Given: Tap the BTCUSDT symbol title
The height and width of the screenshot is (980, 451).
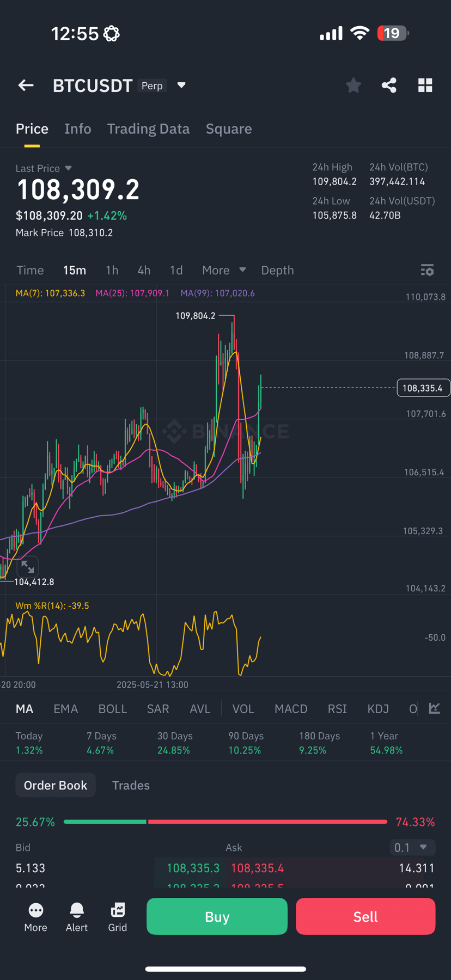Looking at the screenshot, I should 93,85.
